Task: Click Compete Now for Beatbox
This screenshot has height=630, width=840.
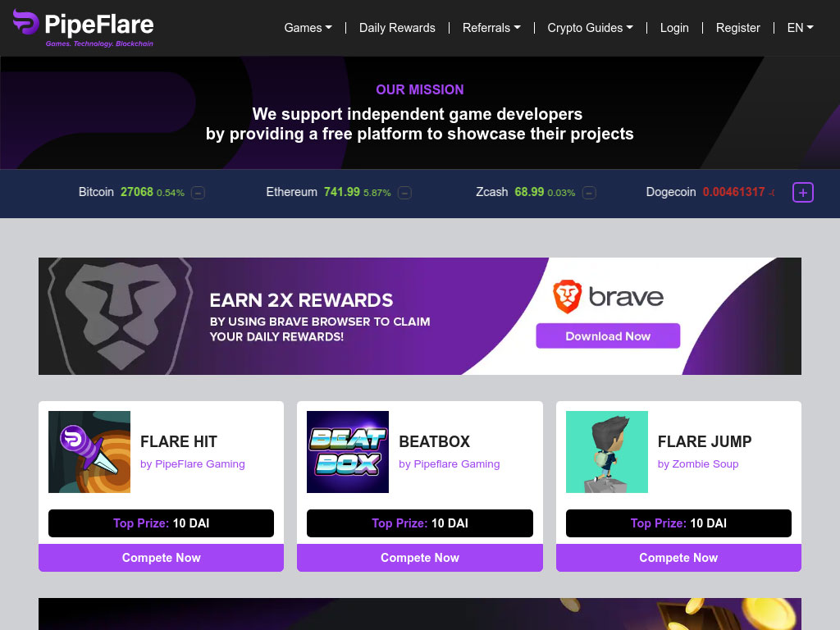Action: (x=420, y=558)
